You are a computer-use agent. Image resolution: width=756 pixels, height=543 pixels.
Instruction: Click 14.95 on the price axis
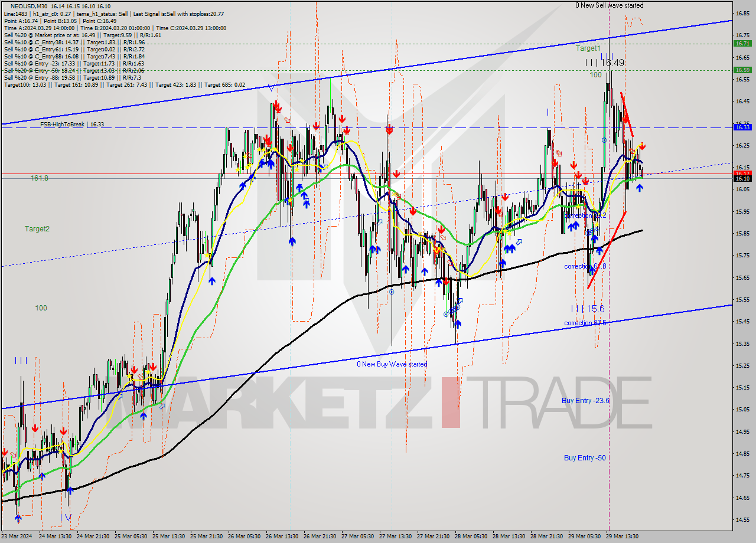742,431
